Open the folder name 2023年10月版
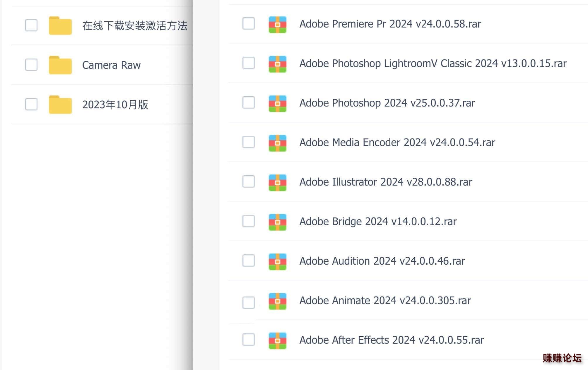 tap(115, 105)
